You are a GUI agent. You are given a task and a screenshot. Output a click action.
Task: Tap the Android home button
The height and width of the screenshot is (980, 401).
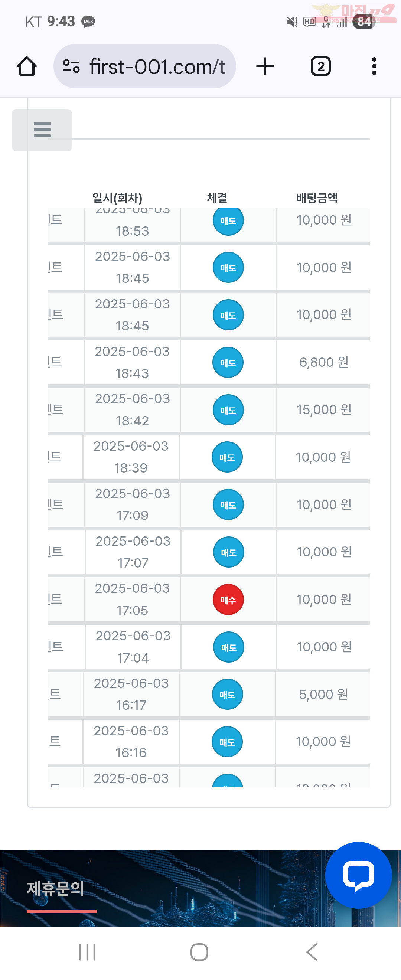click(199, 952)
